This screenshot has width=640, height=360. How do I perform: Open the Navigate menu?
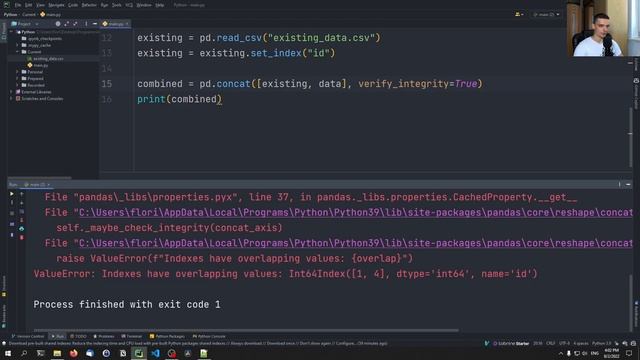(56, 5)
